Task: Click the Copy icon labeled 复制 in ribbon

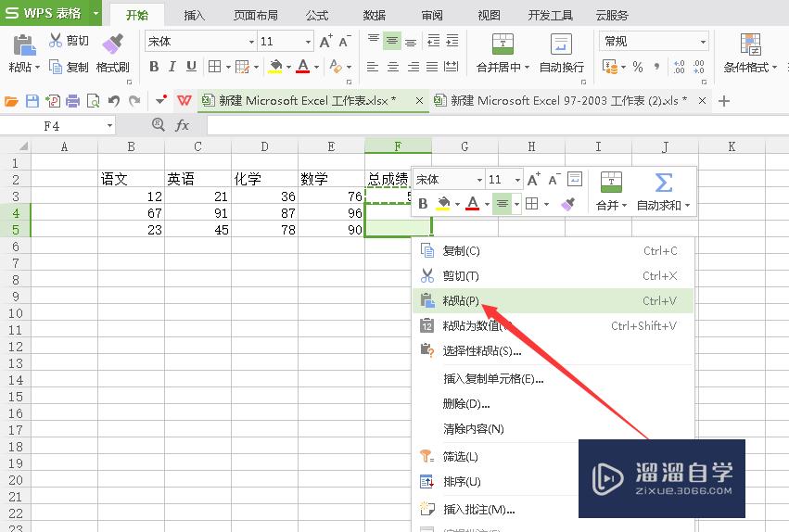Action: point(56,67)
